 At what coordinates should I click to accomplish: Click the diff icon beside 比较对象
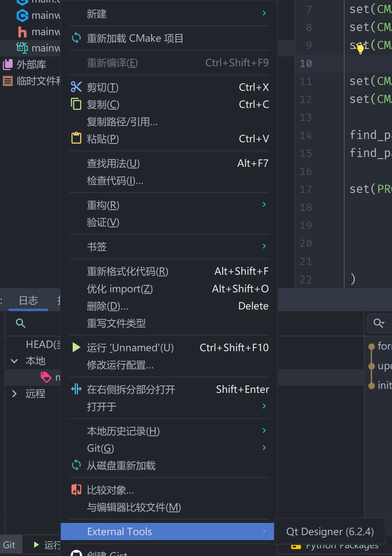(76, 489)
